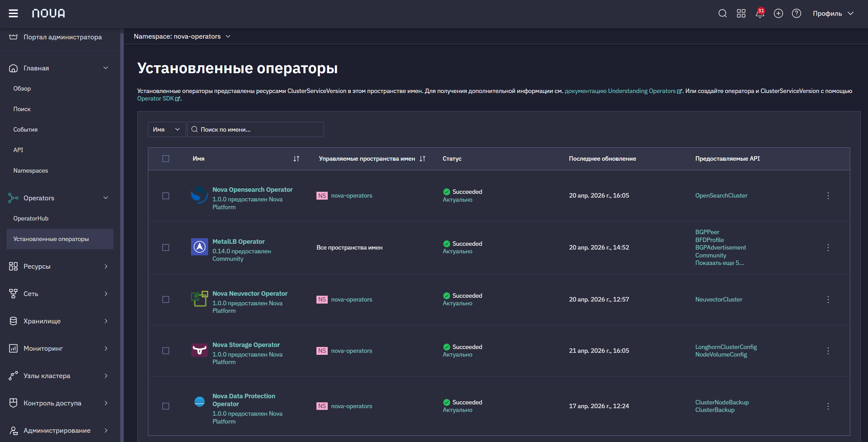Open the NeuvectorCluster API link

719,299
